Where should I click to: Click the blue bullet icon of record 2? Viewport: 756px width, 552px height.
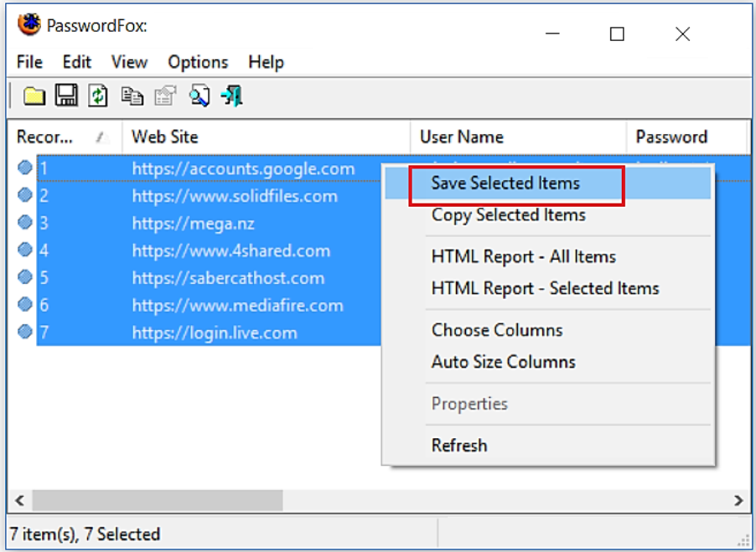(24, 195)
